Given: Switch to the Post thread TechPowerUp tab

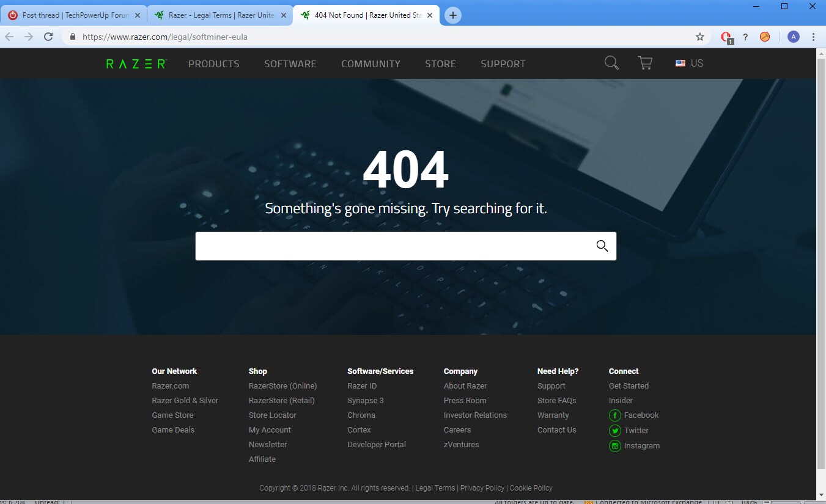Looking at the screenshot, I should [x=74, y=15].
